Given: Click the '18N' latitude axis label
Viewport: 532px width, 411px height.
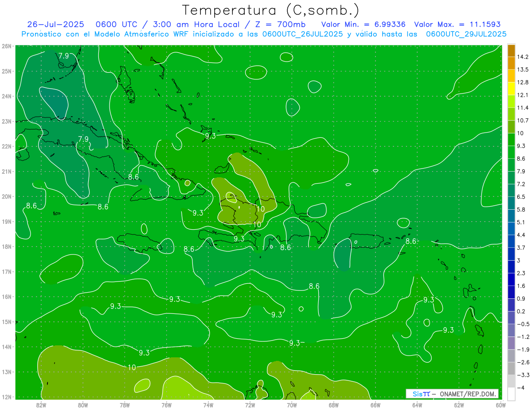Looking at the screenshot, I should [7, 247].
